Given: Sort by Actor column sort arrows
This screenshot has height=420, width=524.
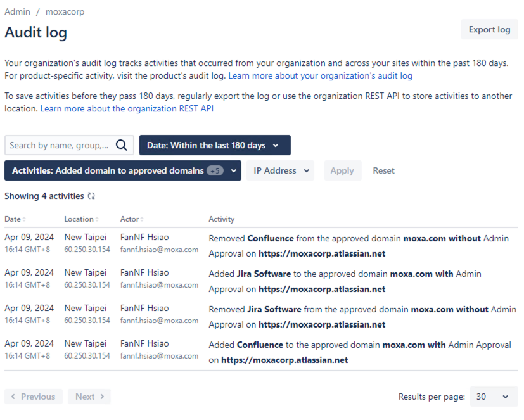Looking at the screenshot, I should pos(142,219).
